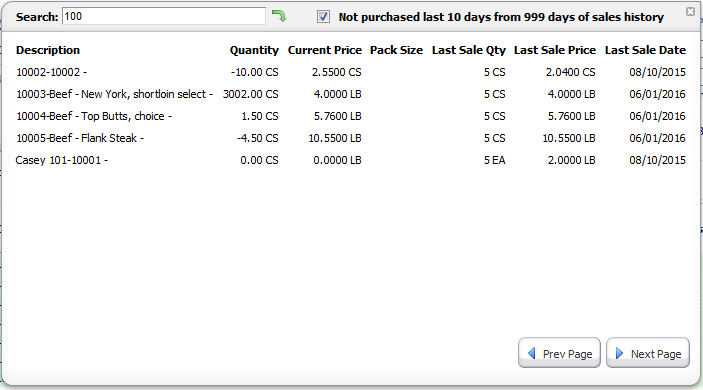Click the 08/10/2015 date in Casey row
The width and height of the screenshot is (703, 390).
[657, 160]
